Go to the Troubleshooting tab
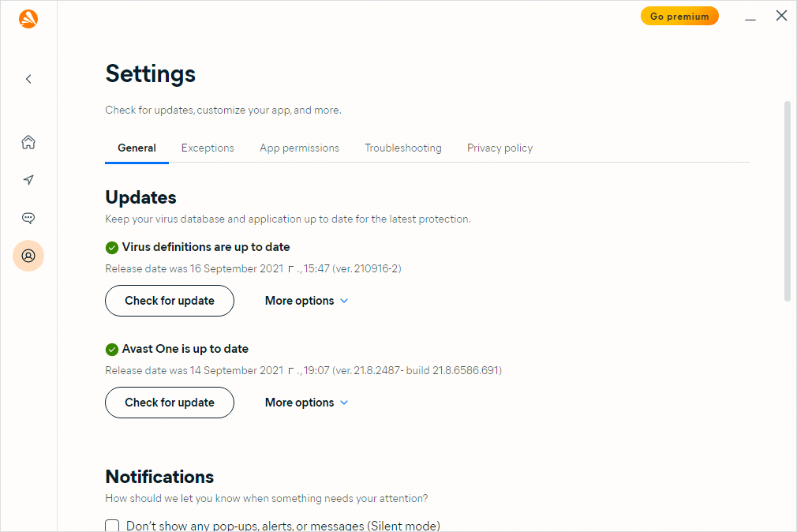This screenshot has width=797, height=532. 402,148
